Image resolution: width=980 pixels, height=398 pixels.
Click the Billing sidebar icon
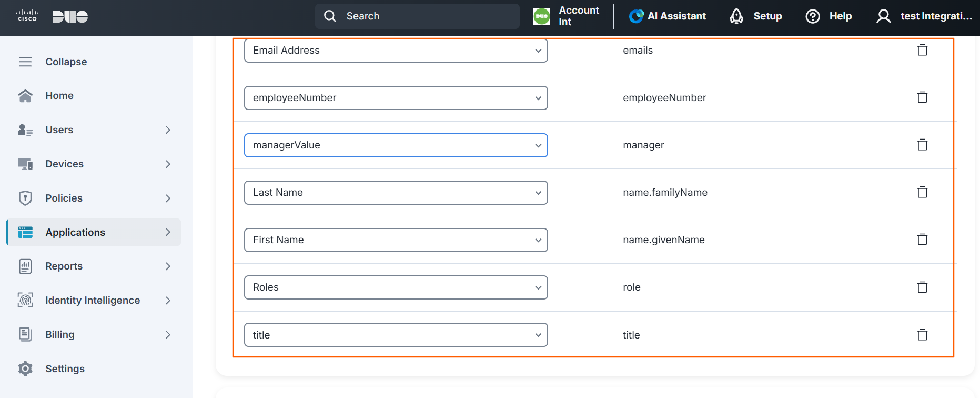25,334
